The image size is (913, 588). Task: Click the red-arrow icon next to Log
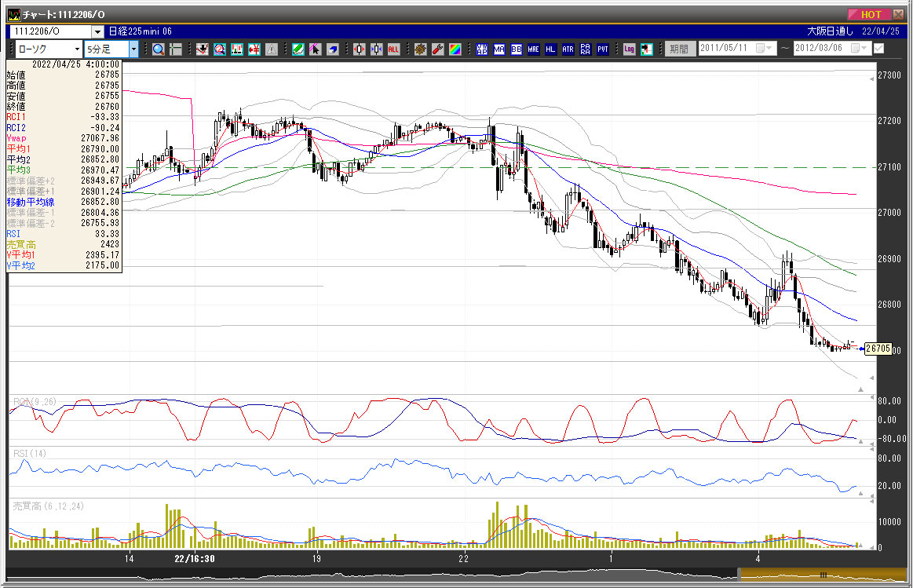coord(646,49)
